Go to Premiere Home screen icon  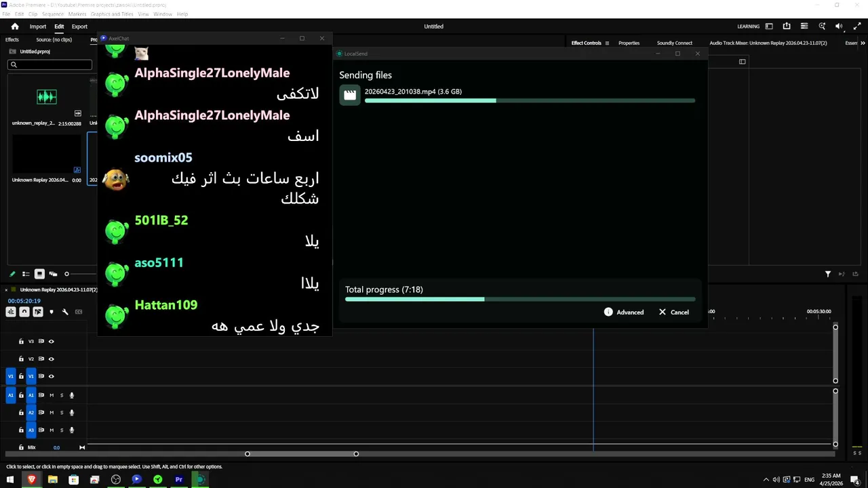[x=15, y=26]
